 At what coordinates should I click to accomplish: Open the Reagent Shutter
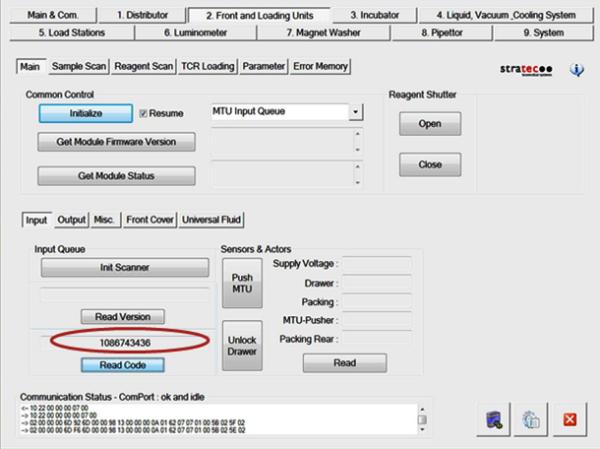point(430,125)
